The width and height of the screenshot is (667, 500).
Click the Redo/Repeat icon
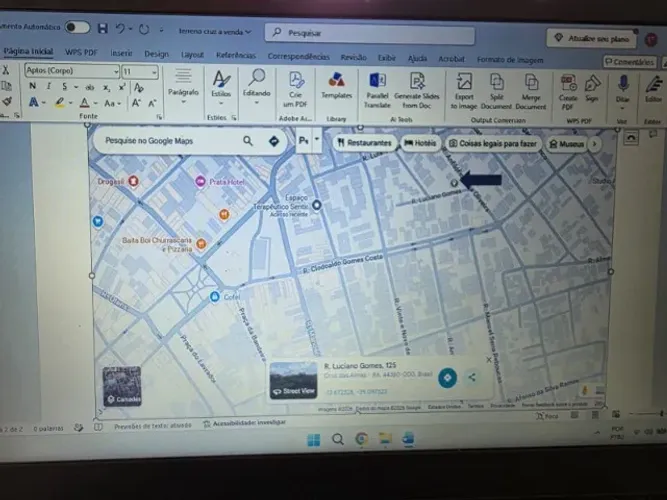click(x=144, y=29)
